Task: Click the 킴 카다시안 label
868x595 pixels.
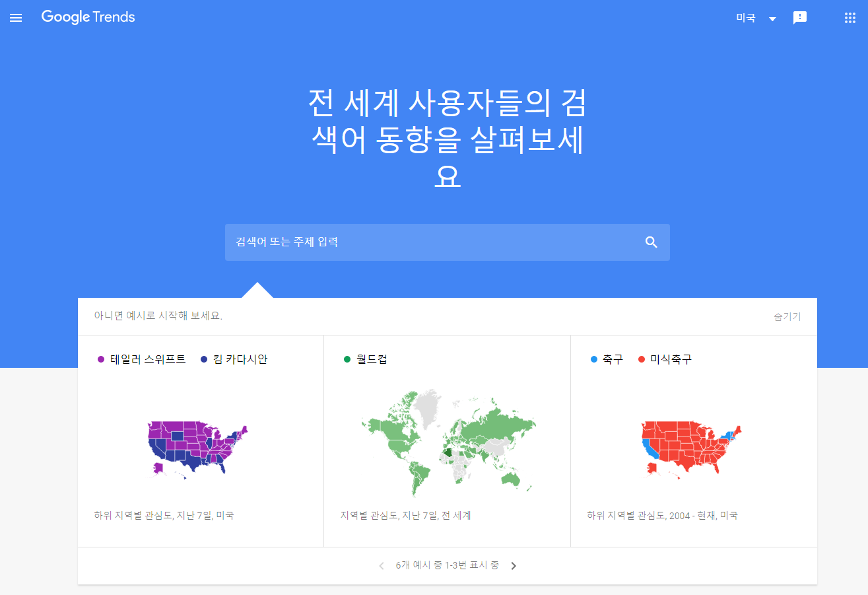Action: click(x=240, y=359)
